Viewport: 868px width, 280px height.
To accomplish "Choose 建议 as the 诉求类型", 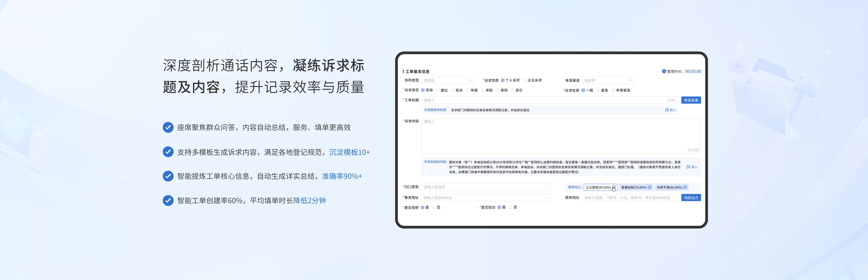I will pos(438,90).
